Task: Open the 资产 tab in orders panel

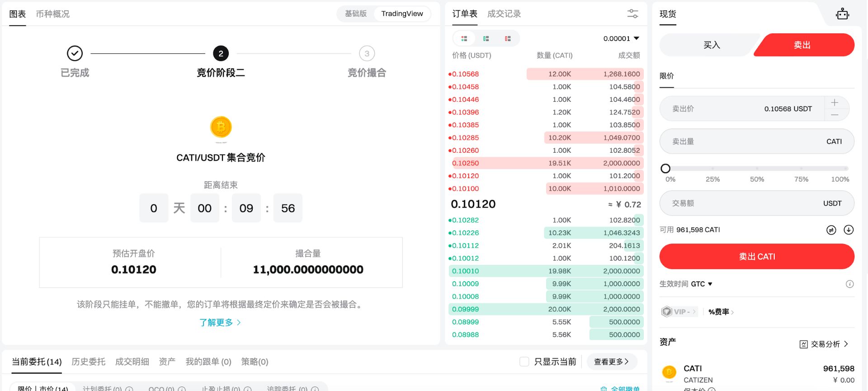Action: (167, 362)
